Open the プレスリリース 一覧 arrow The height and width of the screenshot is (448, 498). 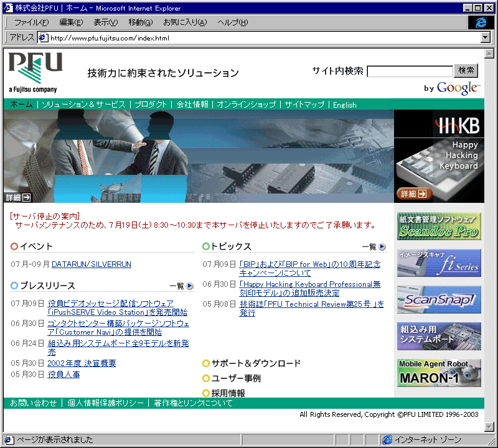point(190,286)
